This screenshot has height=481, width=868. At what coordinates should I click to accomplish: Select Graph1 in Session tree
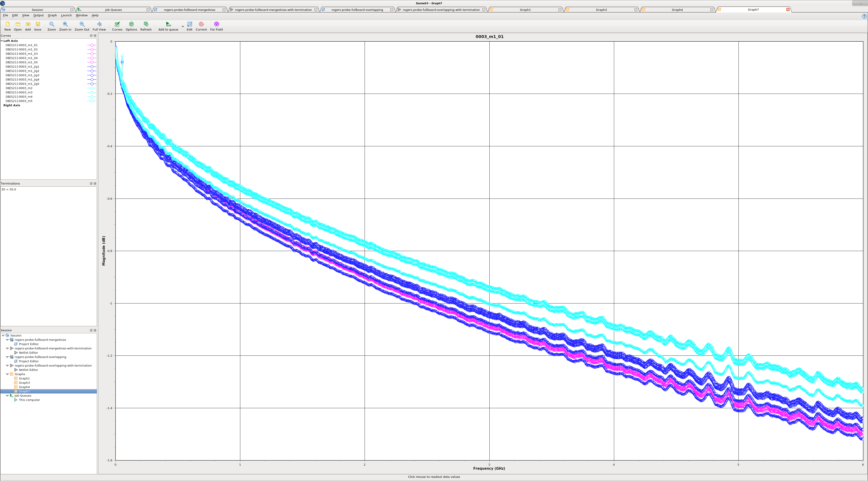click(x=24, y=379)
